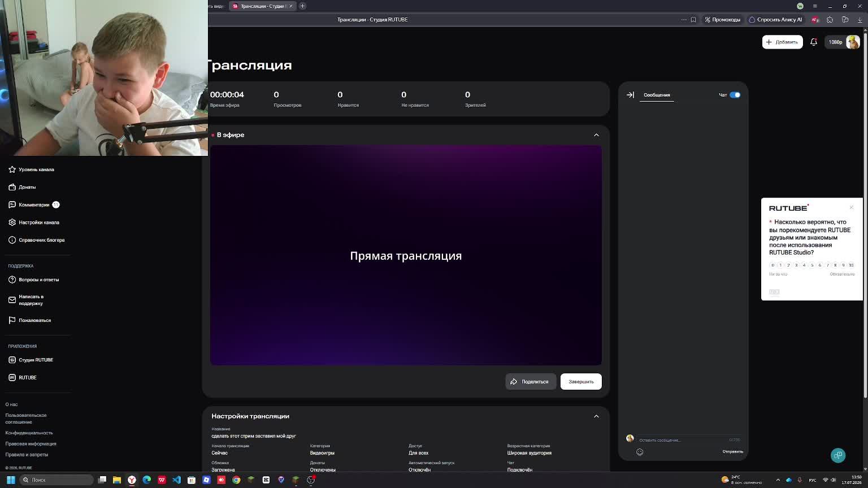Click the Прямая трансляция preview player
The width and height of the screenshot is (868, 488).
pyautogui.click(x=406, y=255)
